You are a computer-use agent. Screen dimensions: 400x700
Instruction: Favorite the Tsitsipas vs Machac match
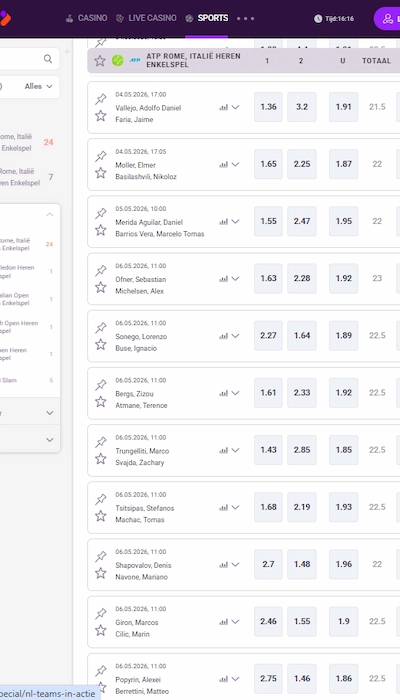(101, 516)
